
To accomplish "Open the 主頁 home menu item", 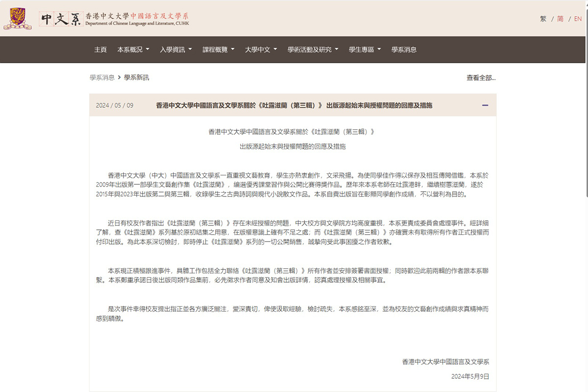I will click(x=100, y=49).
